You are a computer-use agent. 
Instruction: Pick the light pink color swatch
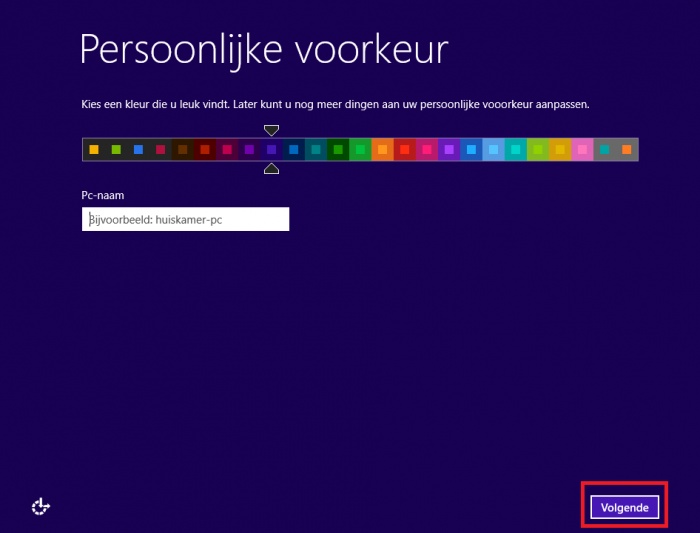(x=583, y=150)
